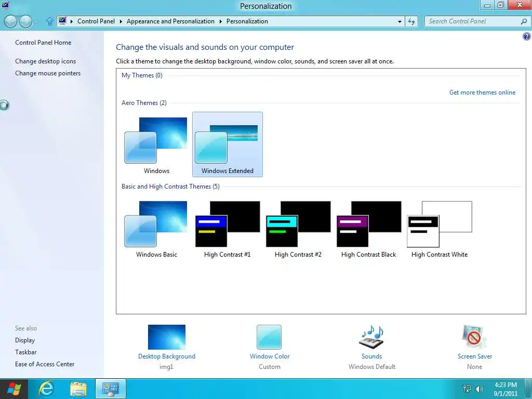The height and width of the screenshot is (399, 532).
Task: Open the Display link under See also
Action: point(25,340)
